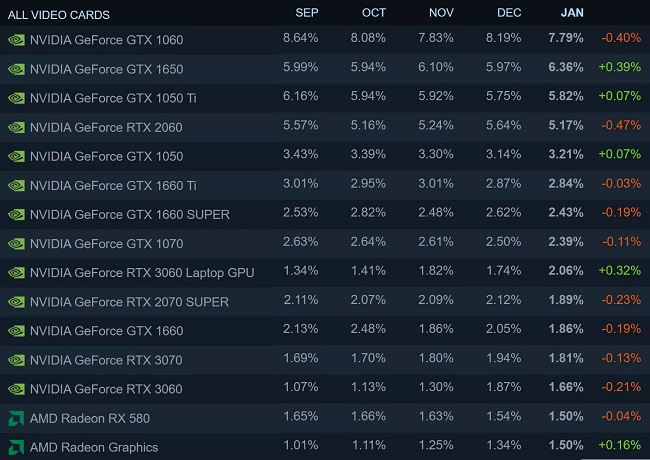Click NVIDIA logo beside RTX 3060 Laptop GPU
650x460 pixels.
pos(17,273)
